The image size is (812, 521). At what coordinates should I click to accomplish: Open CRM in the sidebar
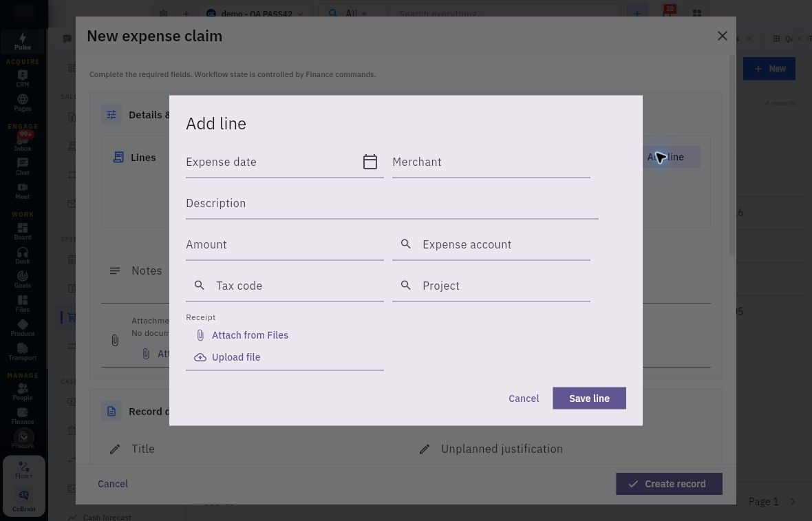pos(23,78)
